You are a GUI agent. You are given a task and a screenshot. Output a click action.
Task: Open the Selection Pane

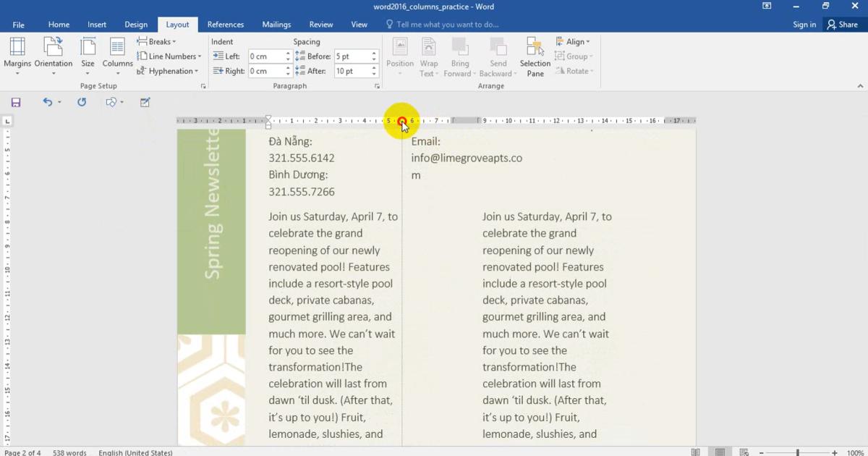(535, 56)
